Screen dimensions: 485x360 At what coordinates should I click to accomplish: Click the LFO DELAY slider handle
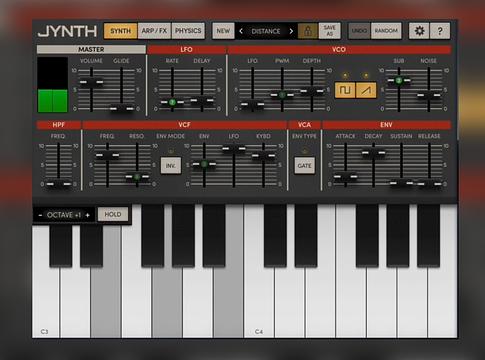202,100
